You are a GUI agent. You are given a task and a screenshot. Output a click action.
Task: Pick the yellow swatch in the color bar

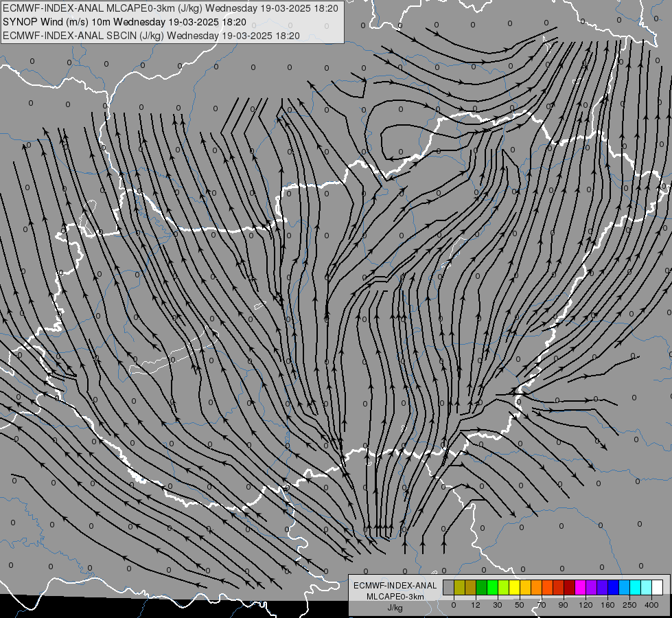[x=514, y=587]
